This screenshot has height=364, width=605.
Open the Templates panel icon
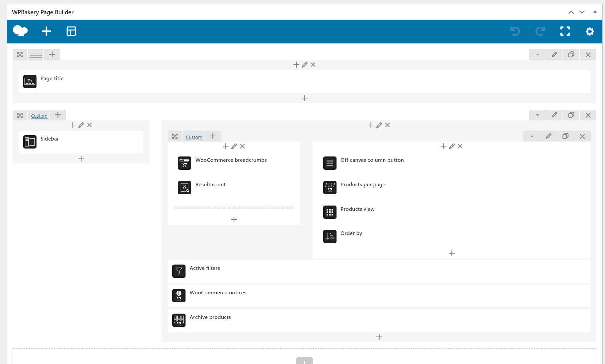71,31
